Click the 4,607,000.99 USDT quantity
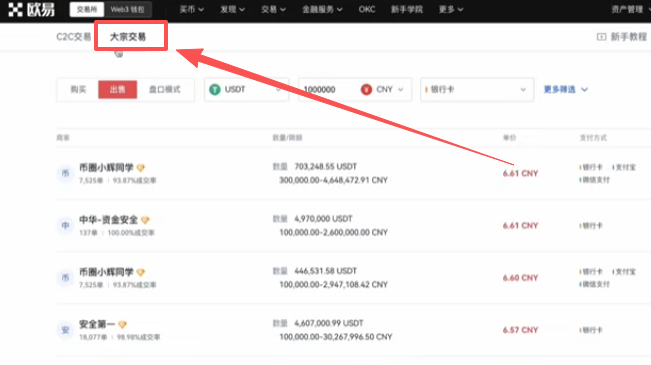Viewport: 651px width, 365px height. (x=329, y=323)
